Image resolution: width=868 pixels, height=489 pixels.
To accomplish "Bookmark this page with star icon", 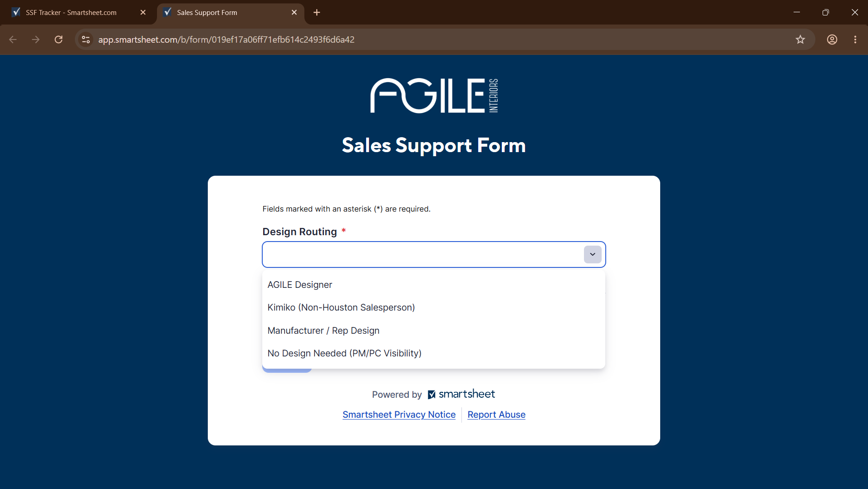I will coord(800,40).
